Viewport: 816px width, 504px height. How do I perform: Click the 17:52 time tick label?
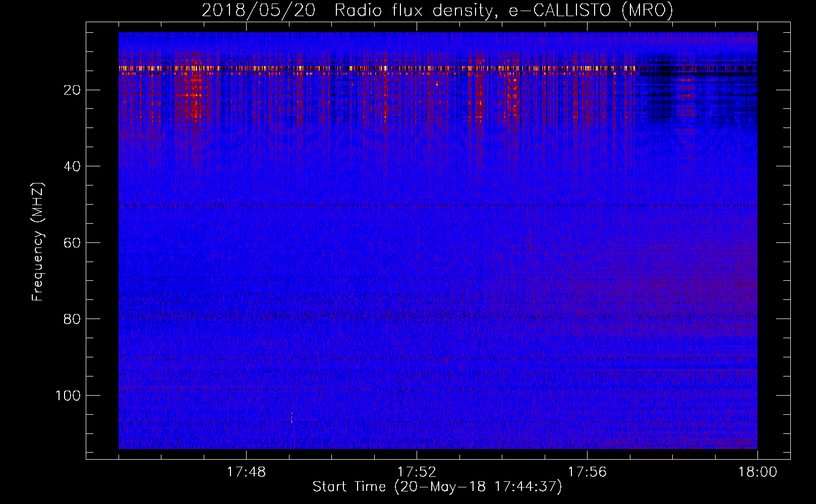tap(417, 472)
